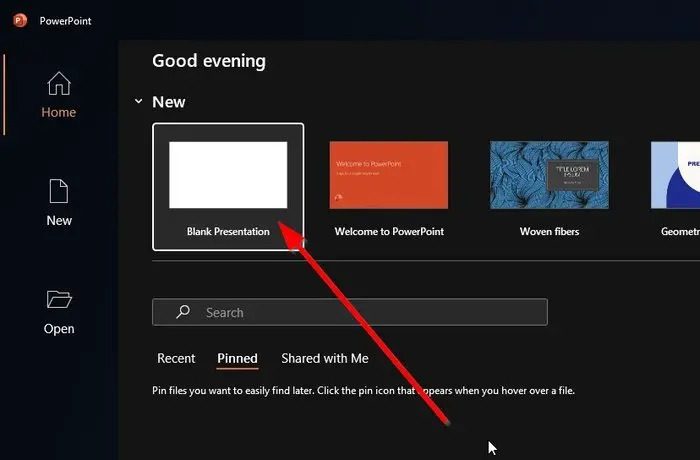Click into the Search field

pos(350,312)
